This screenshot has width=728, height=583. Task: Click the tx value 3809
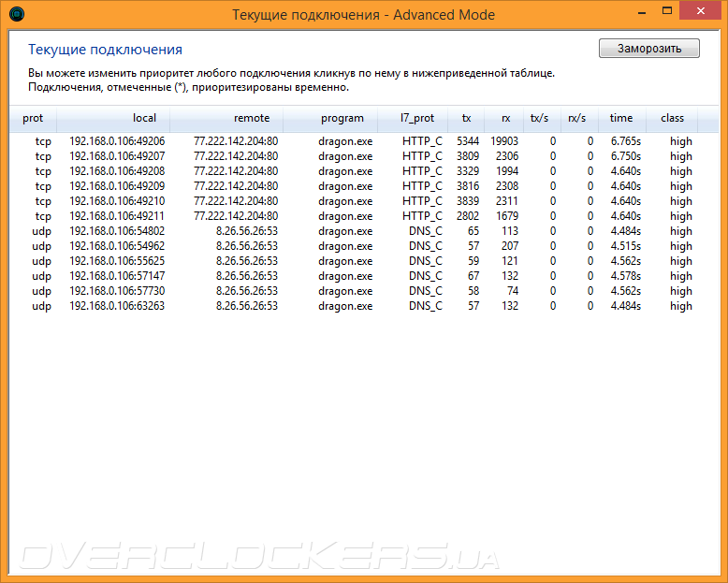point(468,156)
